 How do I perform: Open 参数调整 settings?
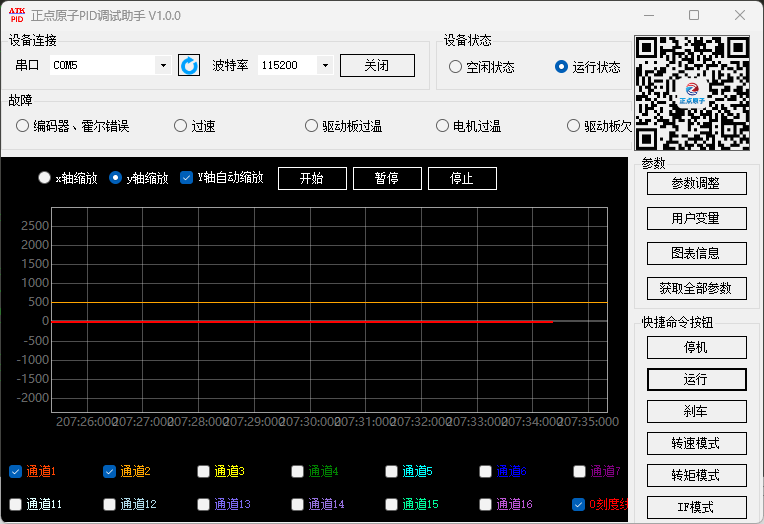click(x=697, y=184)
